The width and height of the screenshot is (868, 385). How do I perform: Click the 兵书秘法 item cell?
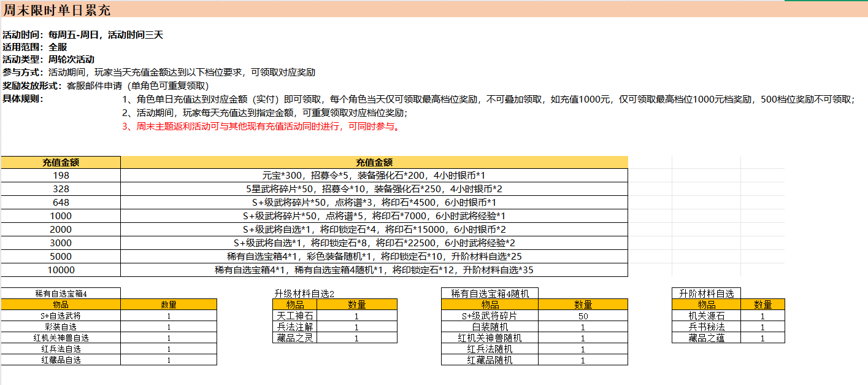(706, 327)
